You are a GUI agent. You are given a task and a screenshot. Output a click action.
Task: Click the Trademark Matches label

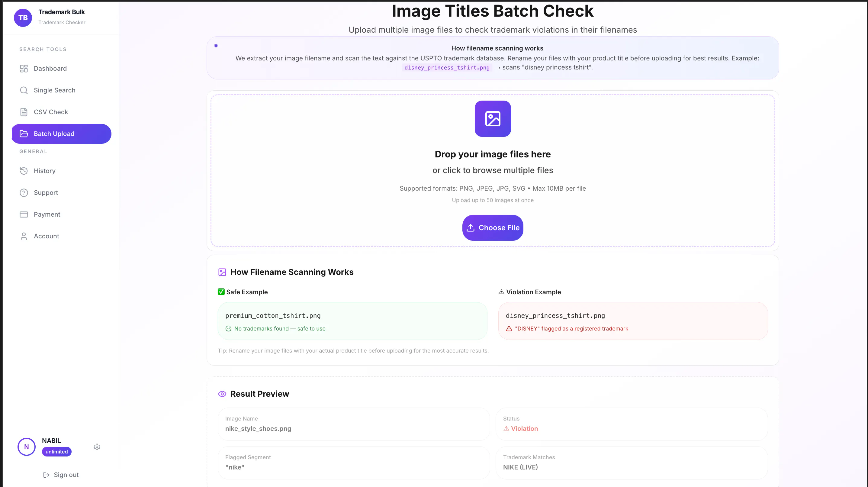coord(529,457)
